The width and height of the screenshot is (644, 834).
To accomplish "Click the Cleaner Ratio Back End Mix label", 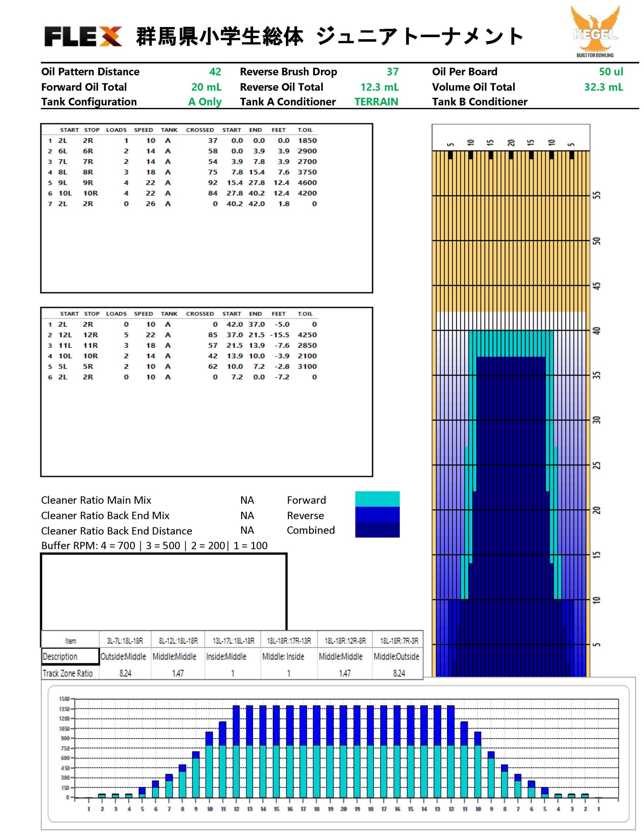I will pos(105,515).
